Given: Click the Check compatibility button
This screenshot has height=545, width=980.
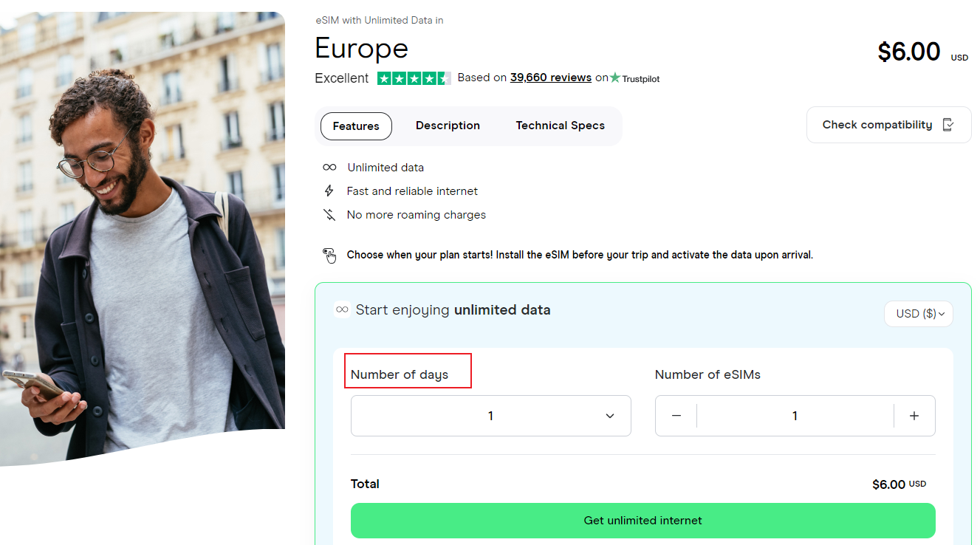Looking at the screenshot, I should pos(888,125).
